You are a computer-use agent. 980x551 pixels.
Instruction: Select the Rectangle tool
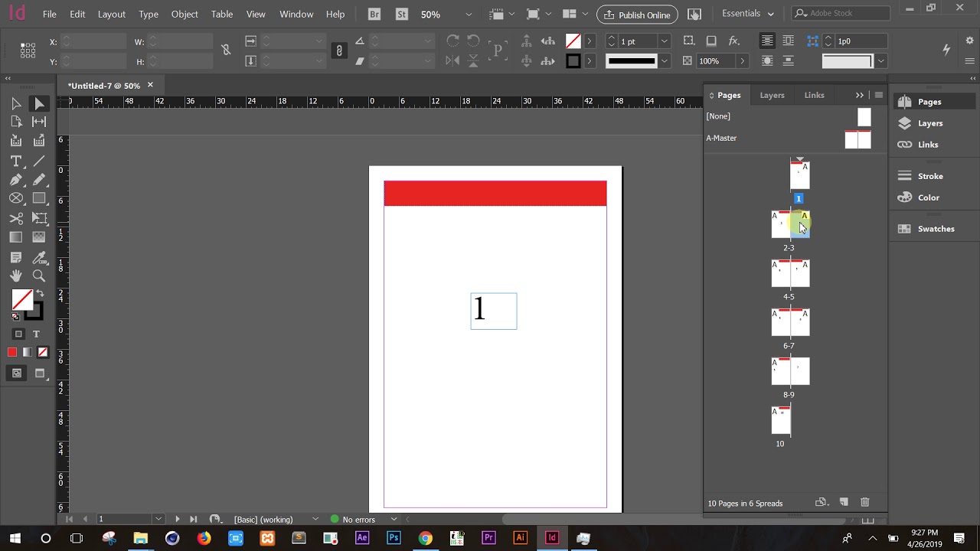(x=39, y=198)
